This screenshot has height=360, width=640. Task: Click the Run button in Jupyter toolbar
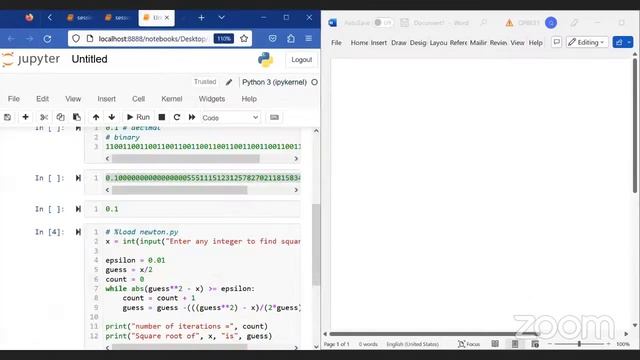138,118
